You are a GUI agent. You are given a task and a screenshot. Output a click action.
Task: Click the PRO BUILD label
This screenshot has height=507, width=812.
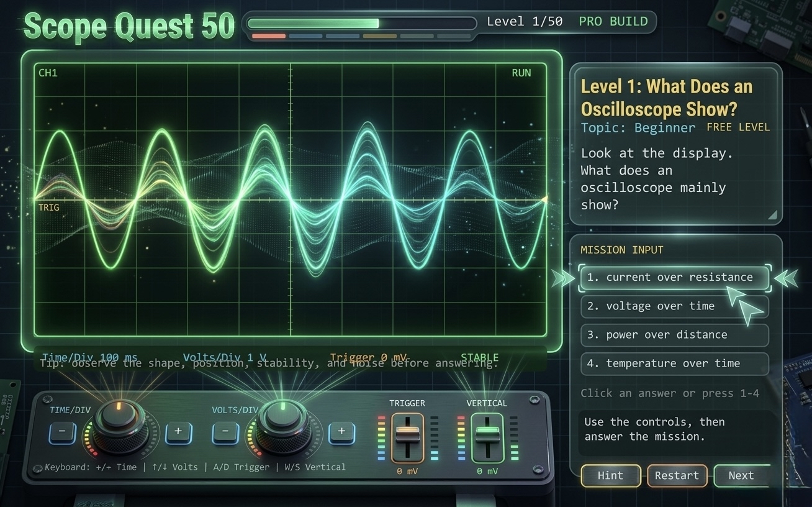[613, 22]
